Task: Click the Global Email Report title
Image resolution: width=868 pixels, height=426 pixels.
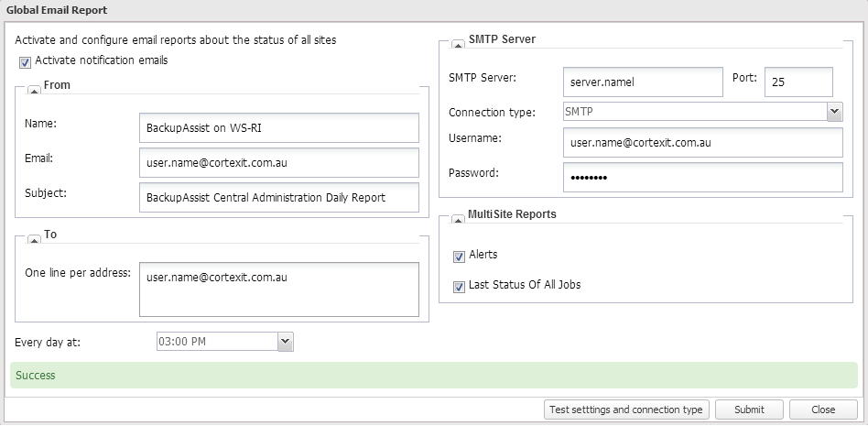Action: pyautogui.click(x=57, y=10)
